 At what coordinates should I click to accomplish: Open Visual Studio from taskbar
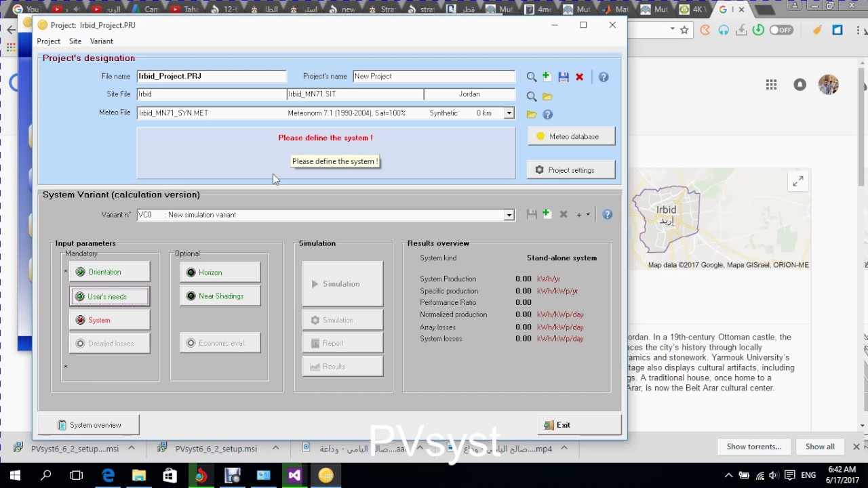tap(294, 475)
